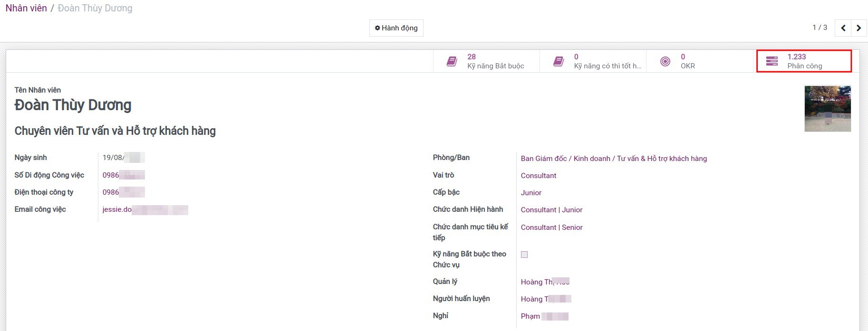Viewport: 868px width, 331px height.
Task: Click the book icon for Kỹ năng Bắt buộc
Action: coord(452,61)
